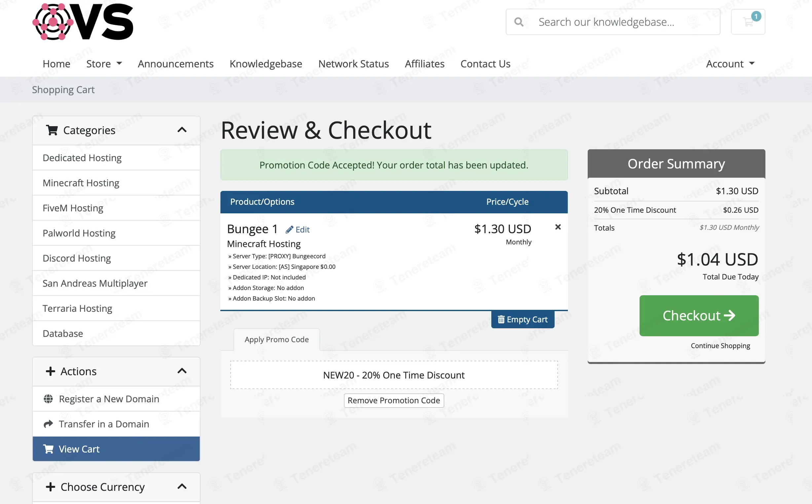This screenshot has width=812, height=504.
Task: Open Network Status page
Action: 353,63
